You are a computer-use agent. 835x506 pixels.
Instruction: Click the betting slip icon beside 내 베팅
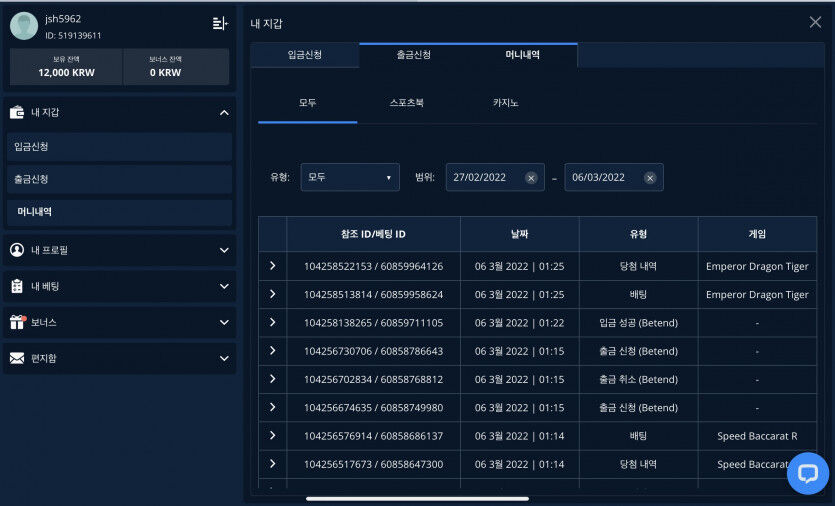pos(17,286)
